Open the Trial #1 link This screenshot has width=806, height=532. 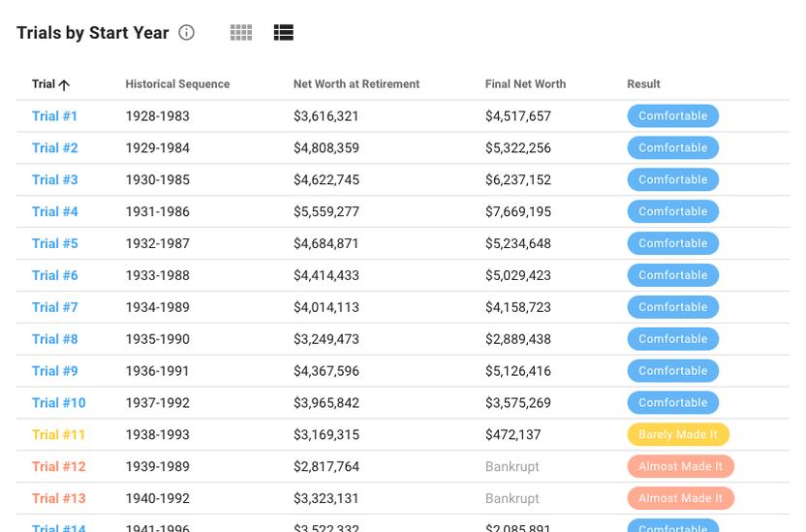pos(54,116)
